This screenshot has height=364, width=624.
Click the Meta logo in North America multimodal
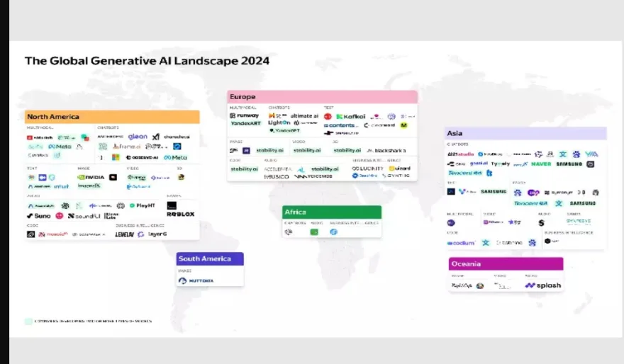[x=60, y=147]
